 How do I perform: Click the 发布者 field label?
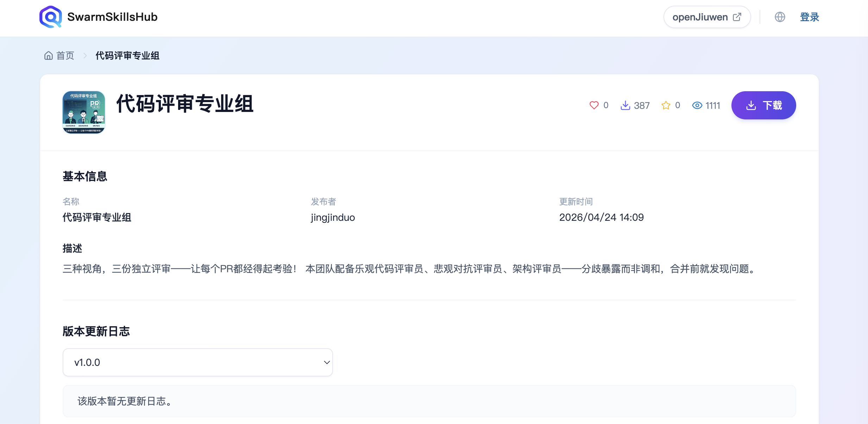pos(323,201)
